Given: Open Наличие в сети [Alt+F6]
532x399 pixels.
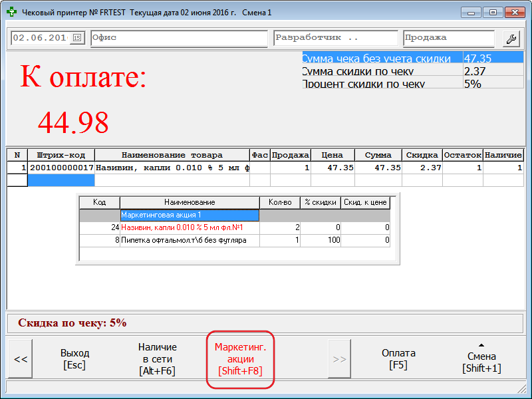Looking at the screenshot, I should 157,359.
